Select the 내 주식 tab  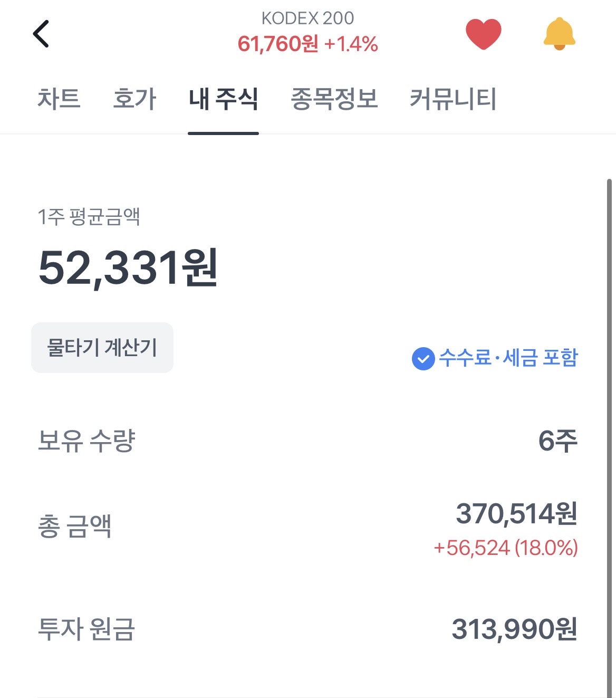[223, 99]
